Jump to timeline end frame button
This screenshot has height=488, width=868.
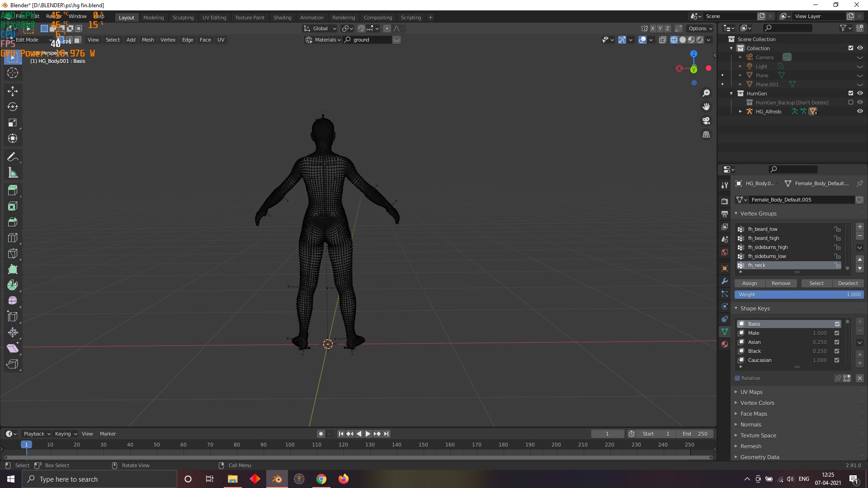coord(386,434)
